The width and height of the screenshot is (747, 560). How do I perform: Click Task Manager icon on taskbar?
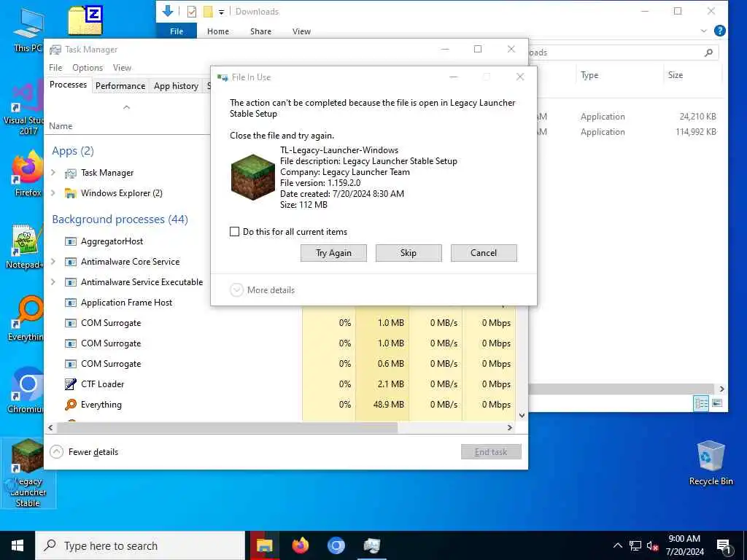click(x=371, y=545)
